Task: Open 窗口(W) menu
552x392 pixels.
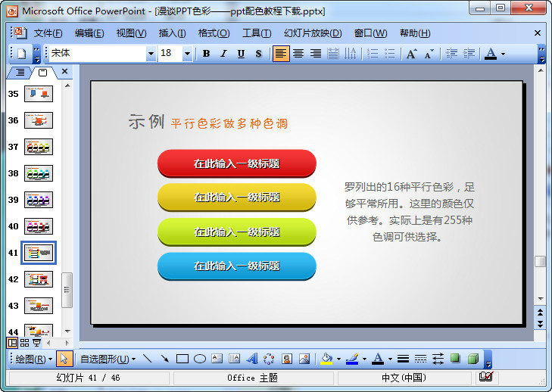Action: point(370,33)
